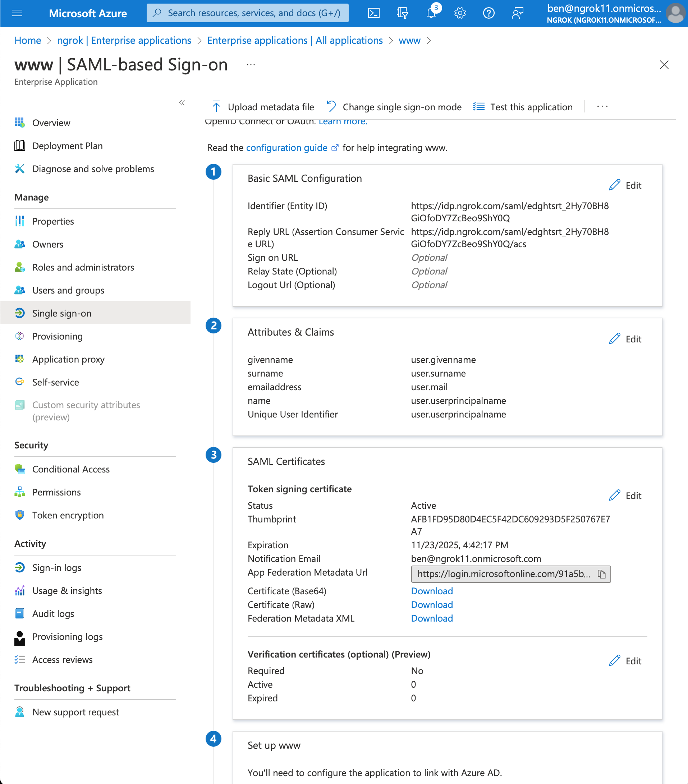Click the Provisioning icon

[19, 336]
